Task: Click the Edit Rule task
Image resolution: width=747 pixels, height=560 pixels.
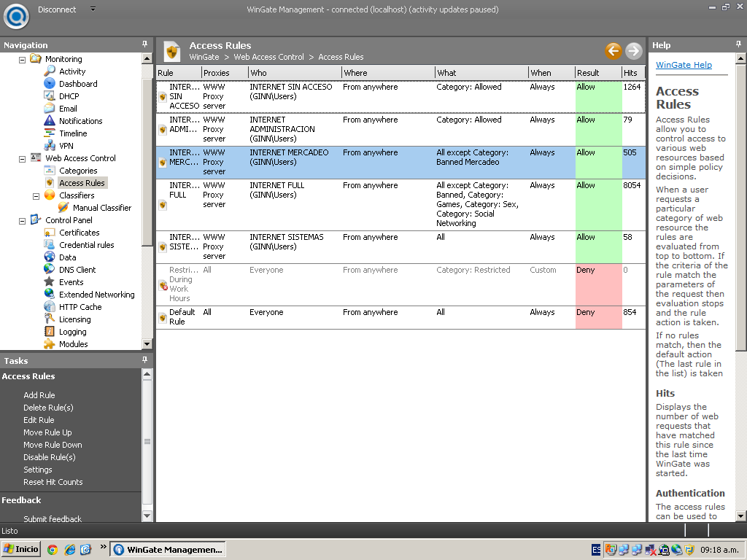Action: tap(39, 420)
